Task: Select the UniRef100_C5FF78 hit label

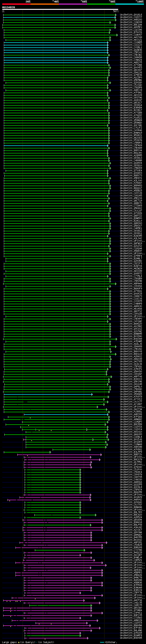Action: tap(131, 593)
